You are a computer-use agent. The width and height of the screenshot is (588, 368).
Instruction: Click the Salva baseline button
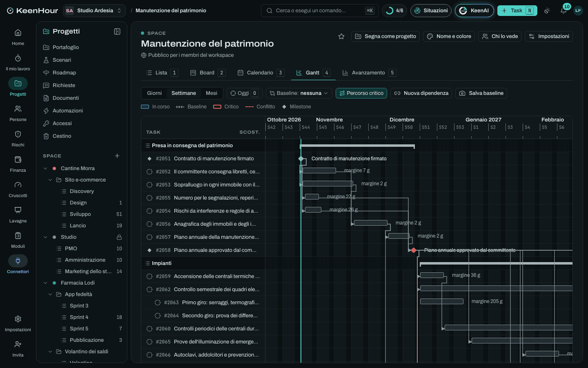click(x=481, y=93)
